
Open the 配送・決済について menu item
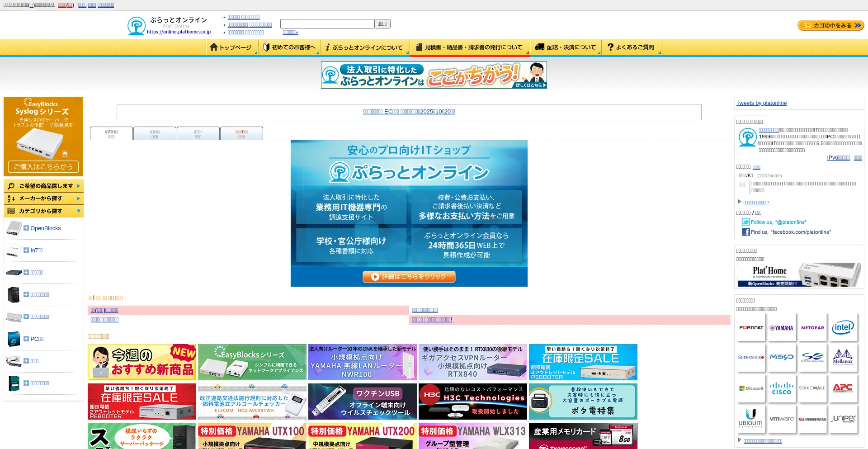(566, 47)
